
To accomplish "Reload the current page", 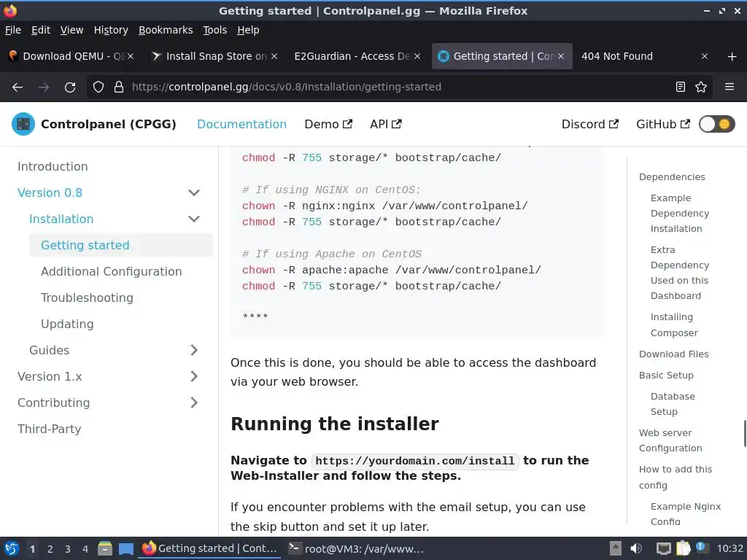I will 70,87.
